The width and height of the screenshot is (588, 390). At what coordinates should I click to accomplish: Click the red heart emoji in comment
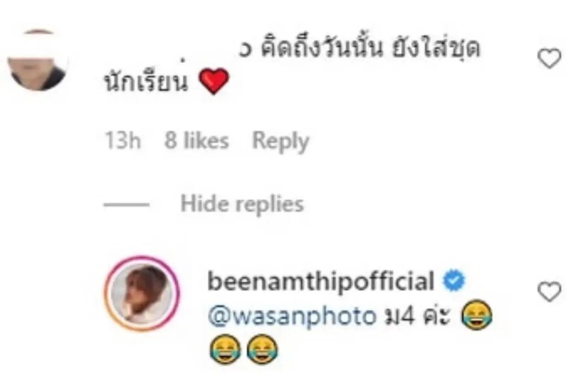coord(214,81)
